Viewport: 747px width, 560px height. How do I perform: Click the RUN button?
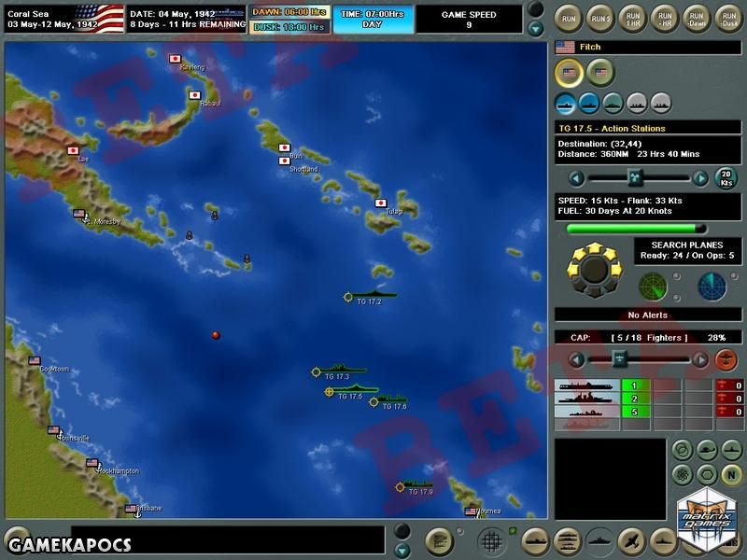click(569, 19)
